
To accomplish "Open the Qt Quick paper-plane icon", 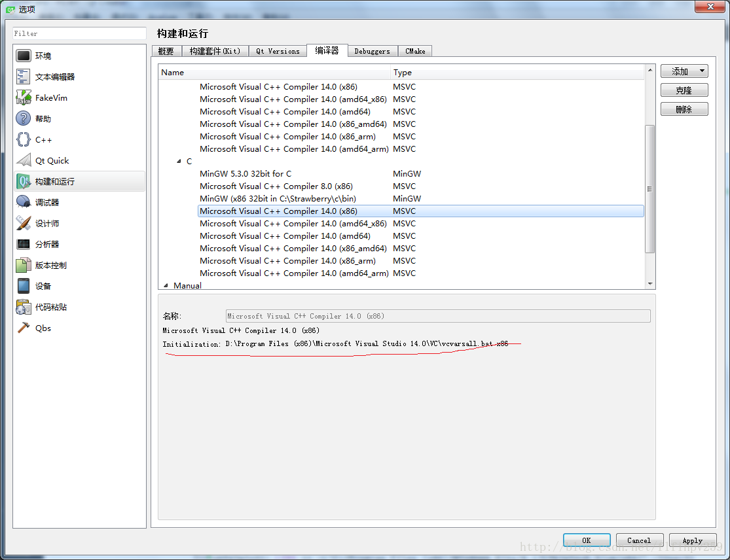I will pyautogui.click(x=24, y=160).
